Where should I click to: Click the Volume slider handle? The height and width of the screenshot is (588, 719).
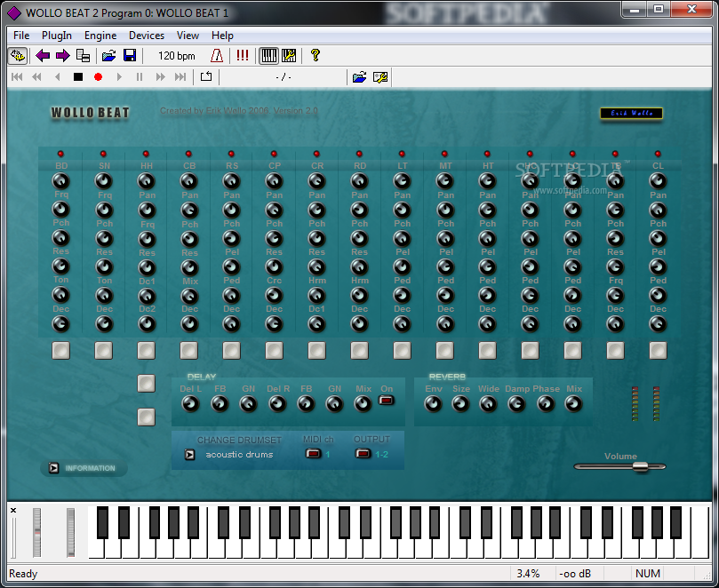point(640,466)
